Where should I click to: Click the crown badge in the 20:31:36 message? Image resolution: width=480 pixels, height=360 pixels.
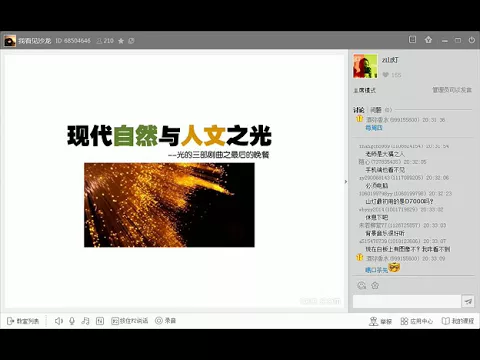359,119
